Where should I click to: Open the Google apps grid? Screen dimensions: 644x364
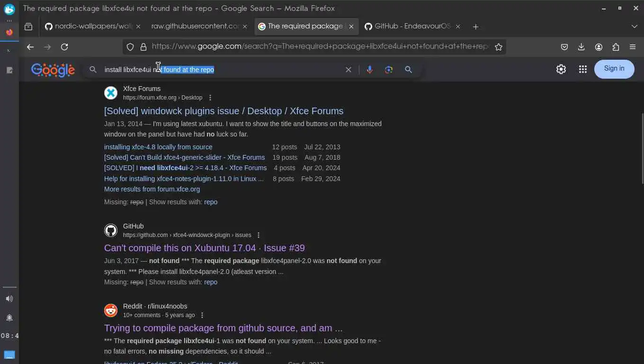click(x=583, y=69)
